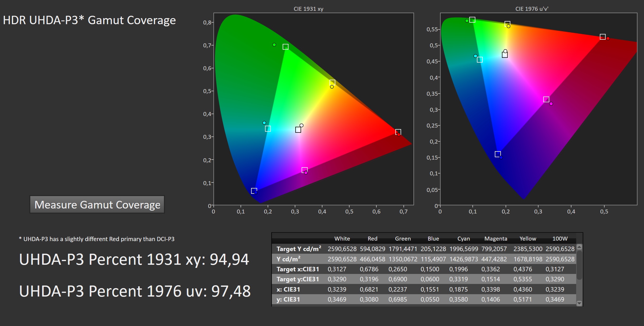Click blue target square in CIE 1931 xy
This screenshot has height=326, width=644.
[254, 191]
